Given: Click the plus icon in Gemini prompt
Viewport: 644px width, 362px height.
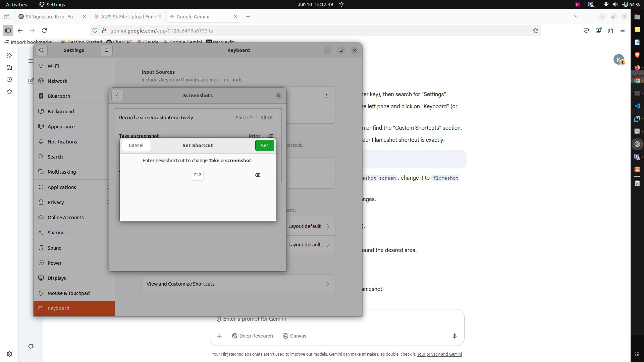Looking at the screenshot, I should [219, 336].
